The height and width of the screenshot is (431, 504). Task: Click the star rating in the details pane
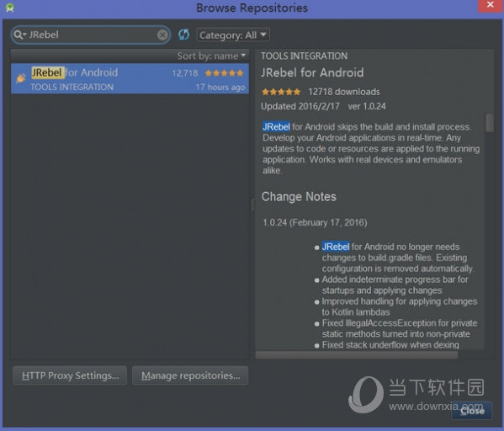[x=281, y=92]
